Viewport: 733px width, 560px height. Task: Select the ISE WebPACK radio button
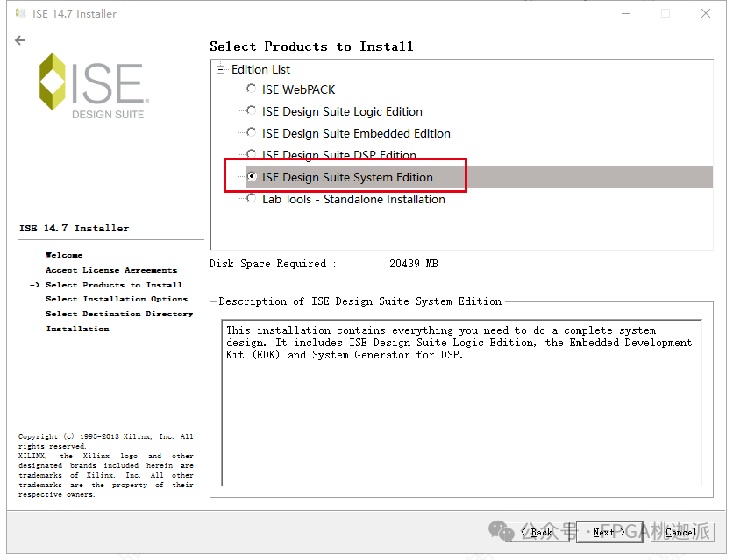(x=250, y=89)
